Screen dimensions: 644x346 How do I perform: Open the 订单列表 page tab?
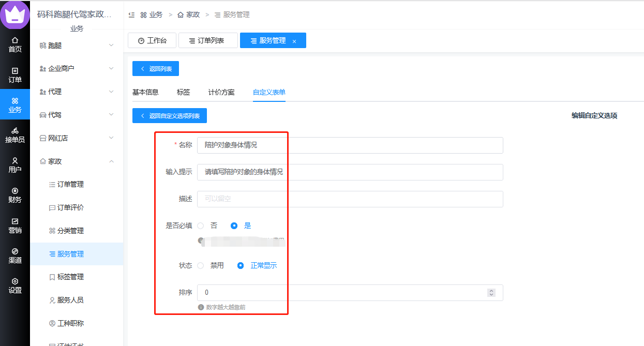point(207,40)
